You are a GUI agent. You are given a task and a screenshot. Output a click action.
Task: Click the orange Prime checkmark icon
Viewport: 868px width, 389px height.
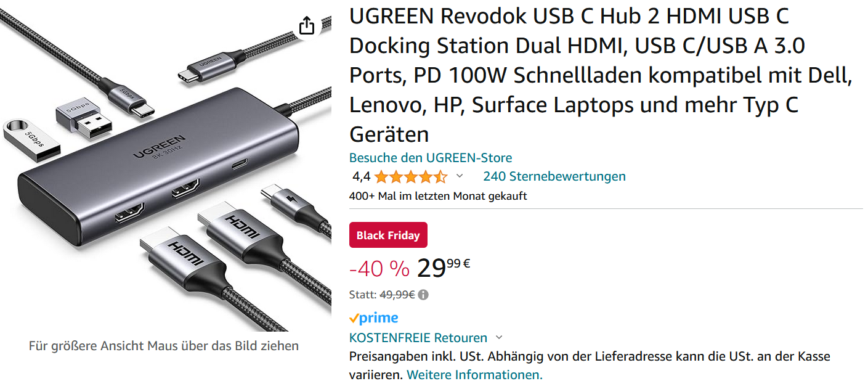tap(354, 319)
